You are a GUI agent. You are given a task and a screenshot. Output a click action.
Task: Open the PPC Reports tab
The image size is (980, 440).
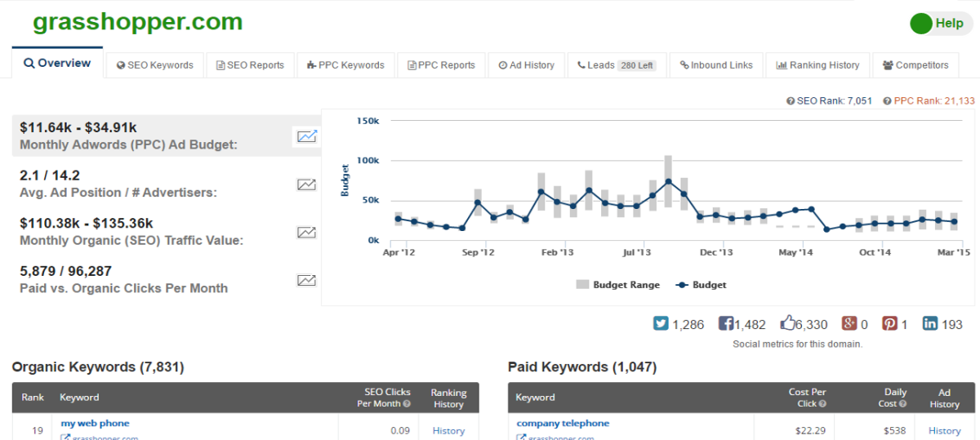(x=441, y=65)
